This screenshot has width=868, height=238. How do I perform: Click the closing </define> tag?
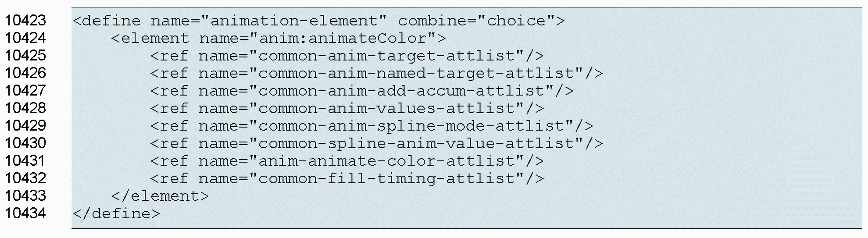(117, 213)
